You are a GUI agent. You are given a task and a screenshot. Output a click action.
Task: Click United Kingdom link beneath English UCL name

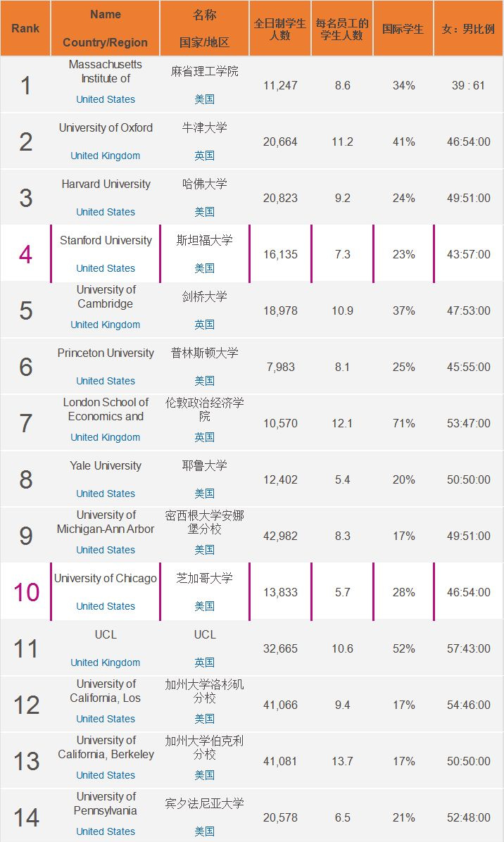pyautogui.click(x=106, y=662)
